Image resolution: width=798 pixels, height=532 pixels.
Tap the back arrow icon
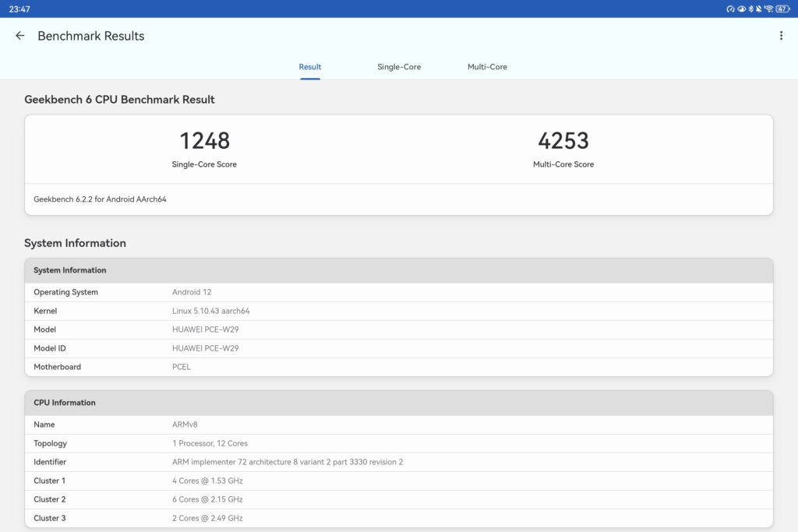point(20,36)
